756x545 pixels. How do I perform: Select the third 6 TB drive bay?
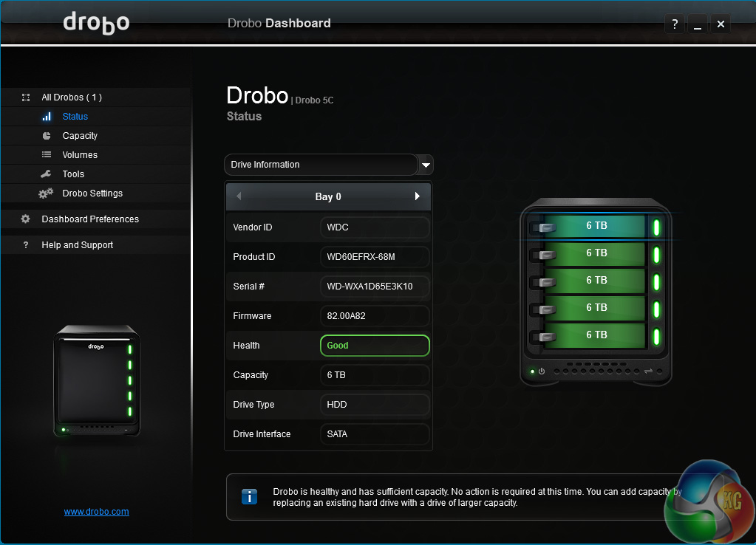pyautogui.click(x=596, y=281)
